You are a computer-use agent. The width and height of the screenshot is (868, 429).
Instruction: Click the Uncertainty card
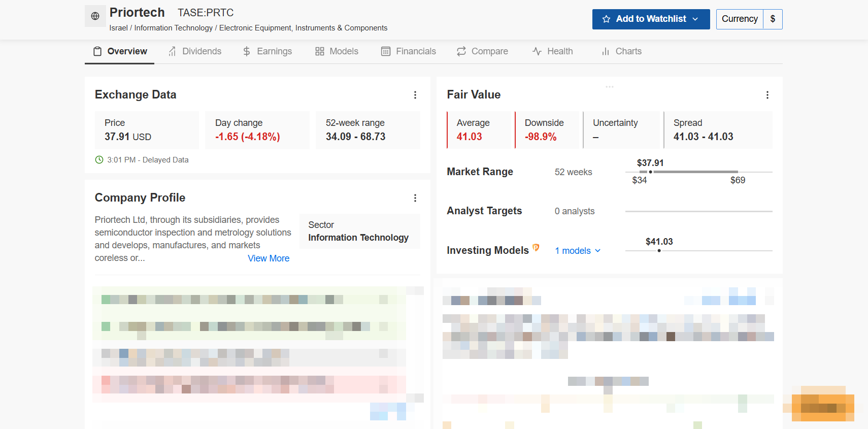click(x=621, y=130)
